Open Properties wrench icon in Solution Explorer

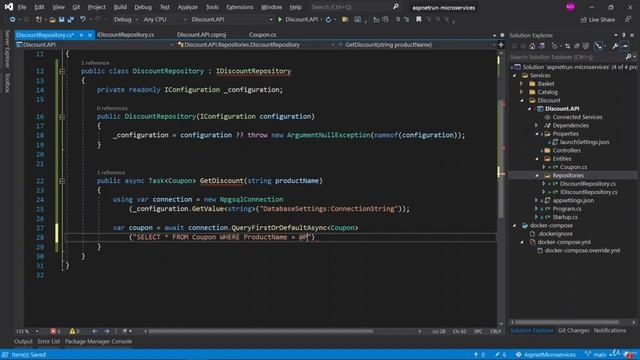(x=615, y=46)
